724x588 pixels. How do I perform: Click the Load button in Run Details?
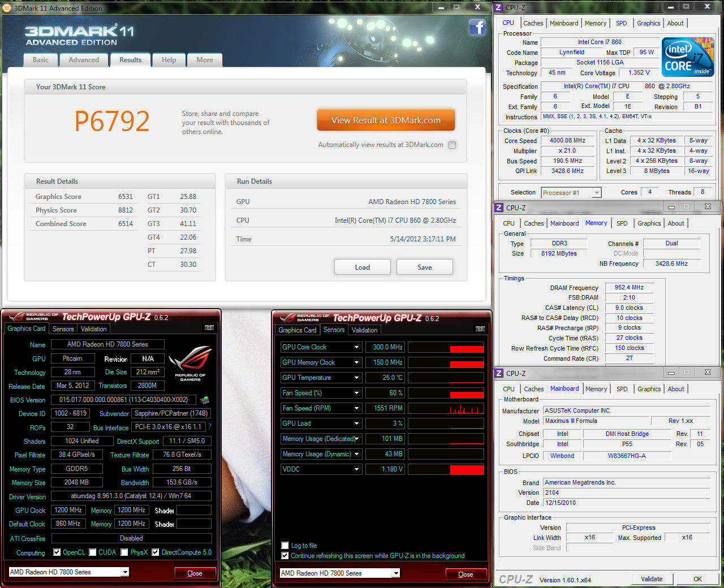tap(363, 267)
